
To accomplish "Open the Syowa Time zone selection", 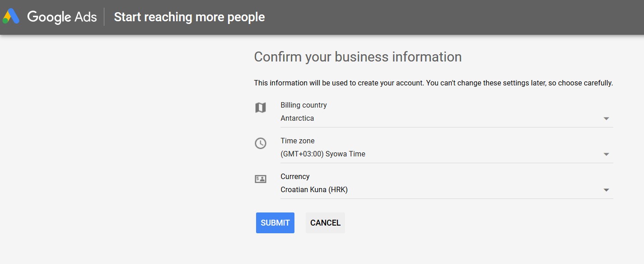I will point(323,154).
